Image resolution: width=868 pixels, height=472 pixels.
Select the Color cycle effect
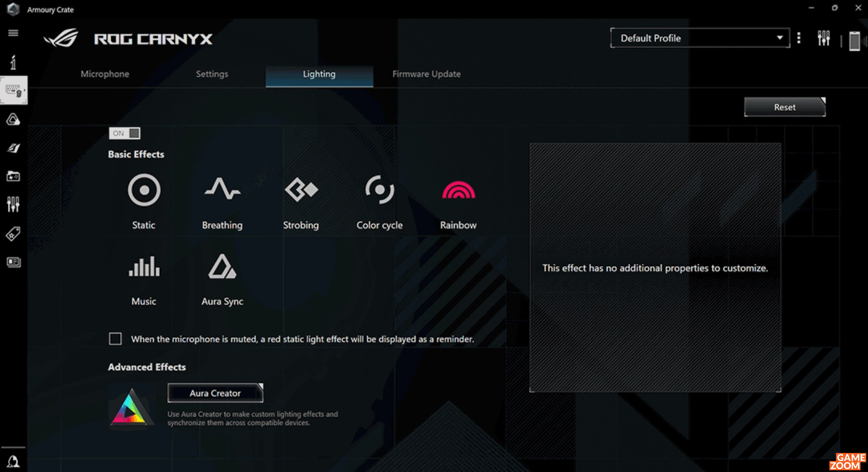[x=380, y=201]
